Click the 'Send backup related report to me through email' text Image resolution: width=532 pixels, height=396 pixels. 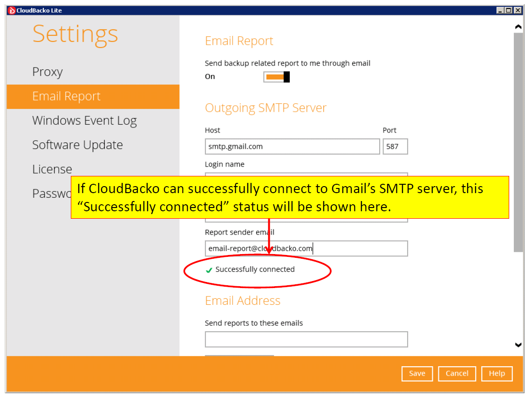[287, 63]
